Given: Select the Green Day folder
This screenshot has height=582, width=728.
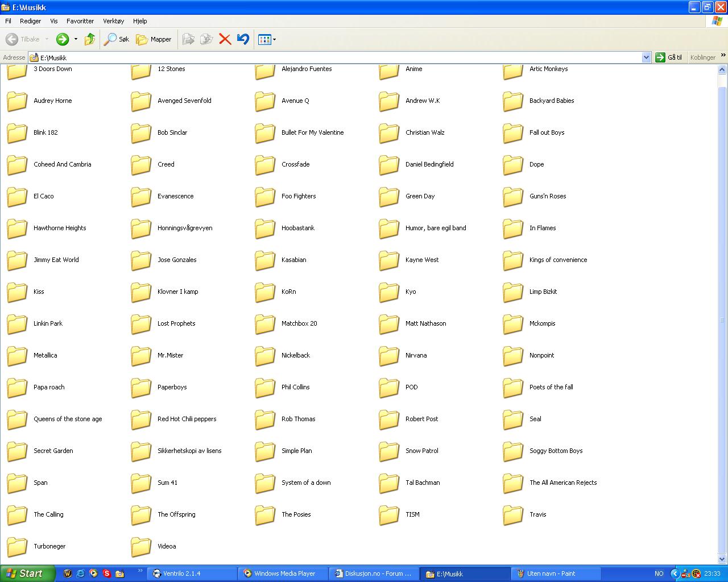Looking at the screenshot, I should click(x=407, y=197).
